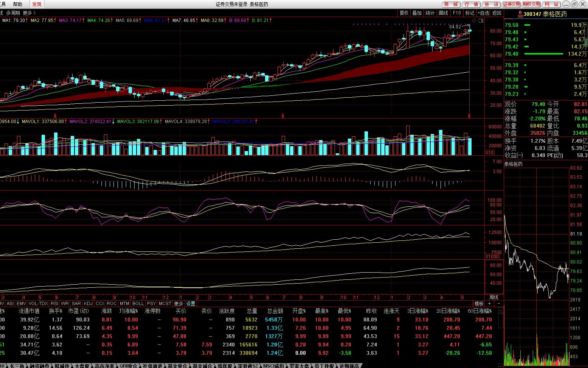The height and width of the screenshot is (368, 588).
Task: Select the WR indicator tab
Action: (x=65, y=304)
